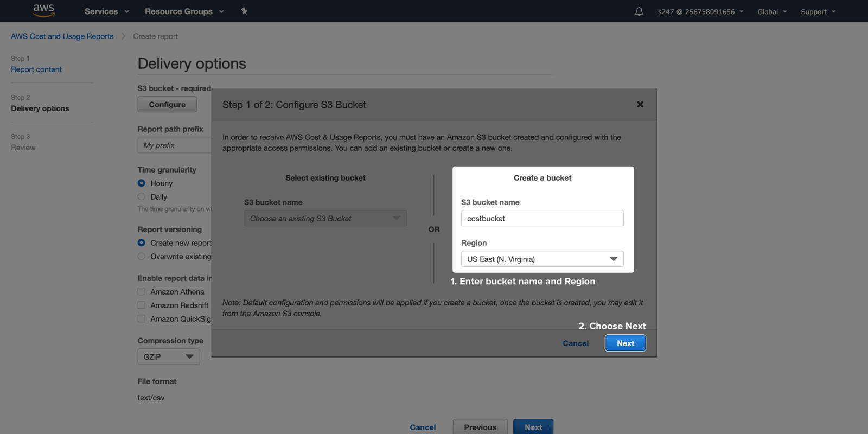Open the Services menu

pos(107,11)
